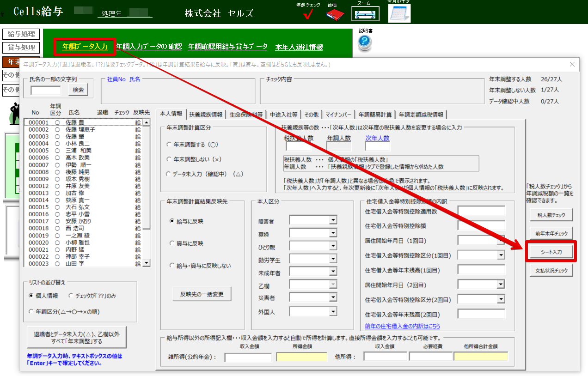The height and width of the screenshot is (376, 588).
Task: Switch to the 扶養親族情報 tab
Action: tap(206, 115)
